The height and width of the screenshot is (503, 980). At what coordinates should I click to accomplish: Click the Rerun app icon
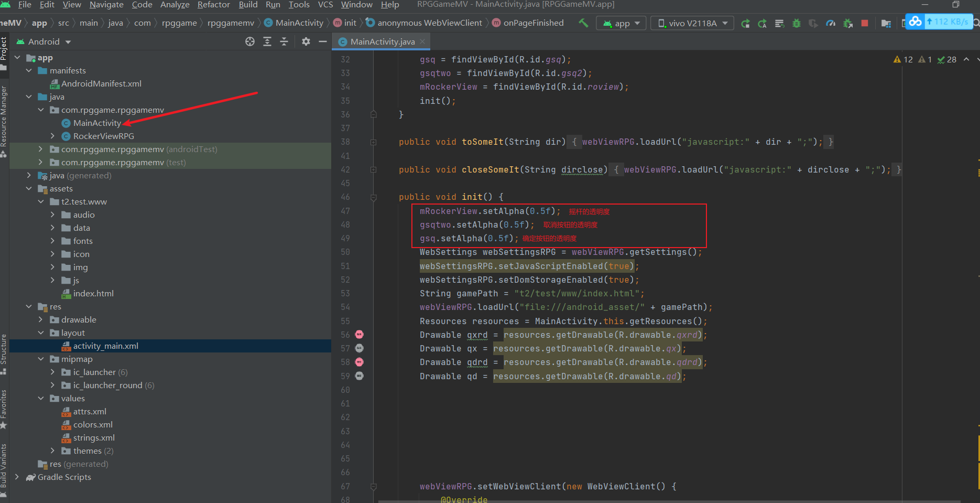(x=745, y=23)
